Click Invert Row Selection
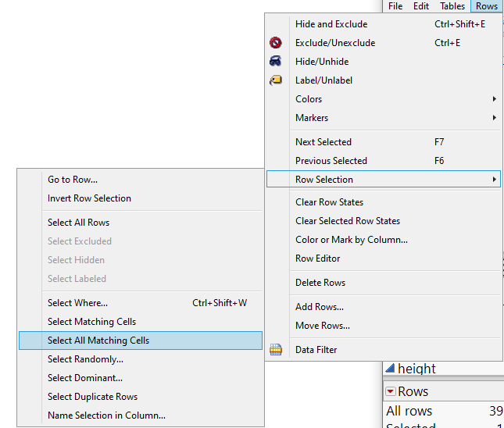The image size is (504, 428). 89,198
